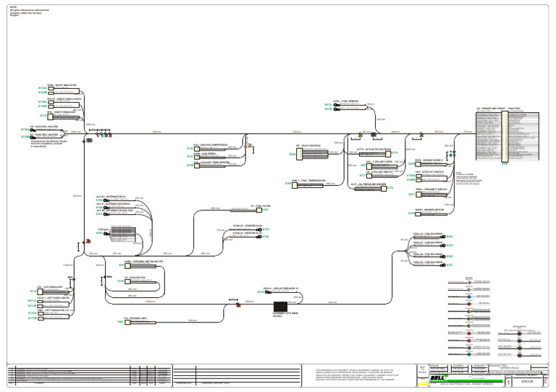Screen dimensions: 556x392
Task: Click the 'CB12.2 - CIRCUIT BREAKER 12' label
Action: click(x=280, y=289)
